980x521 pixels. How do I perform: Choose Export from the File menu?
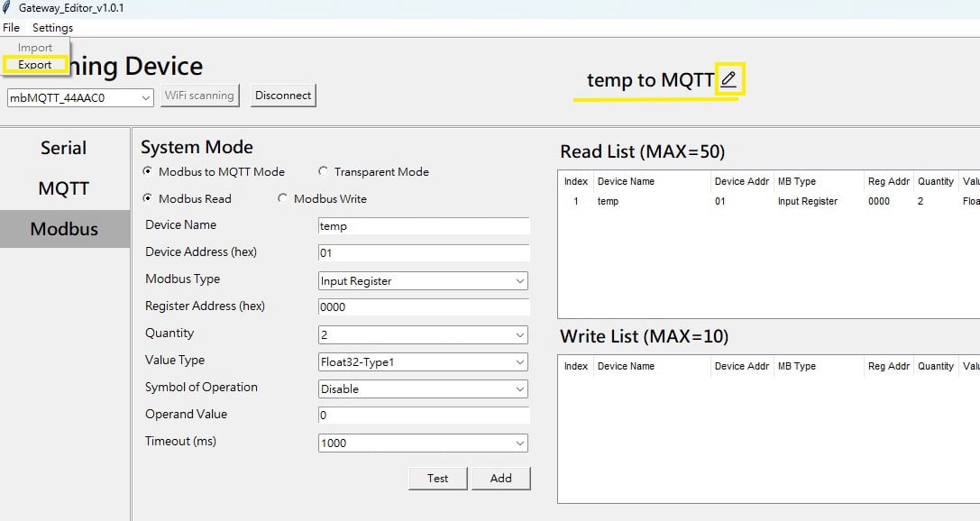(x=35, y=65)
